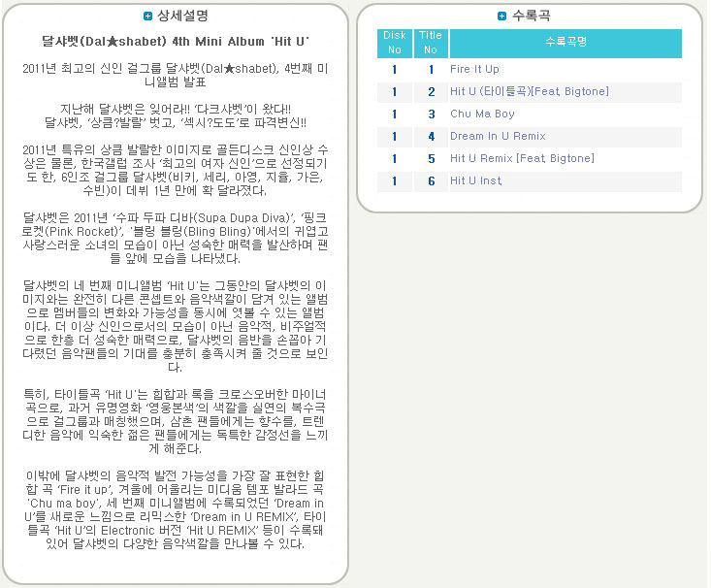Click the plus icon beside 상세설명
Image resolution: width=711 pixels, height=588 pixels.
(x=147, y=16)
